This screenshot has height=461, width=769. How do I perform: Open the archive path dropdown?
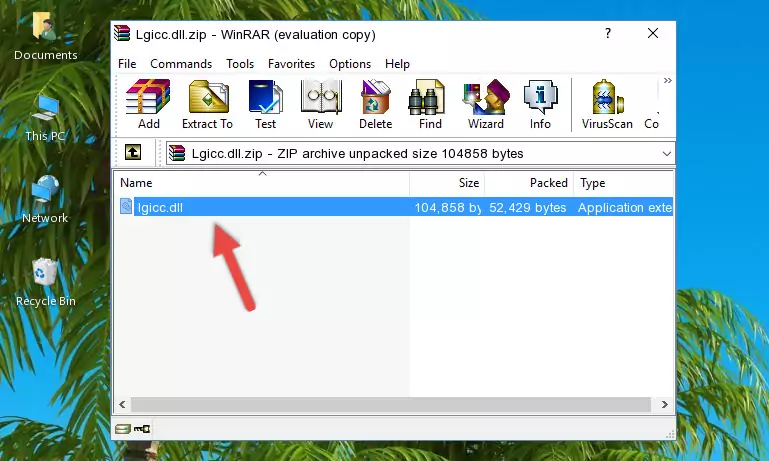(666, 154)
